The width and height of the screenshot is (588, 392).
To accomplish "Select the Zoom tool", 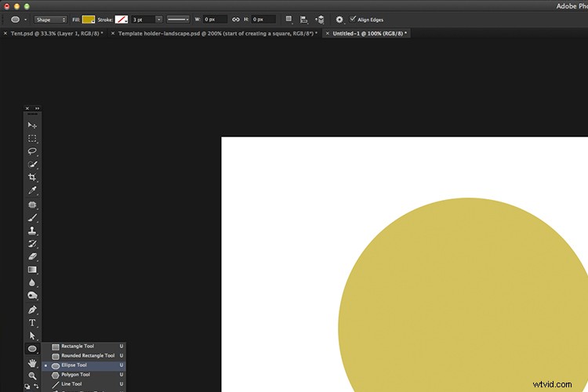I will pyautogui.click(x=32, y=376).
